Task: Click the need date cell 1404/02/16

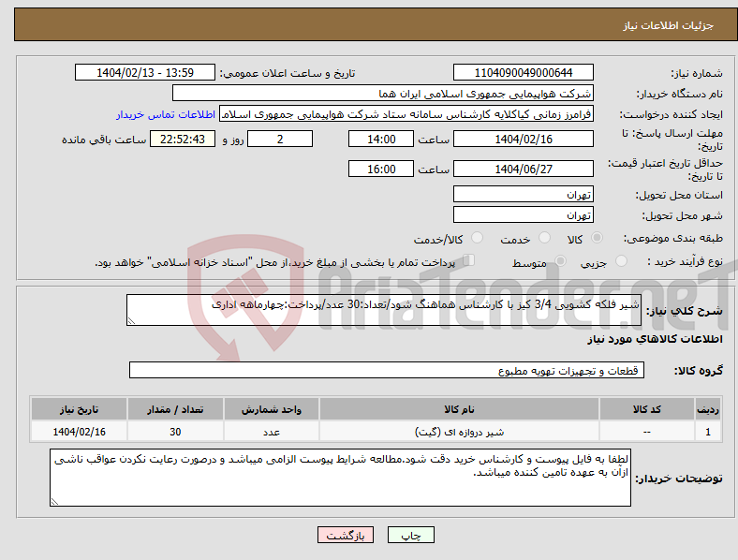Action: 79,432
